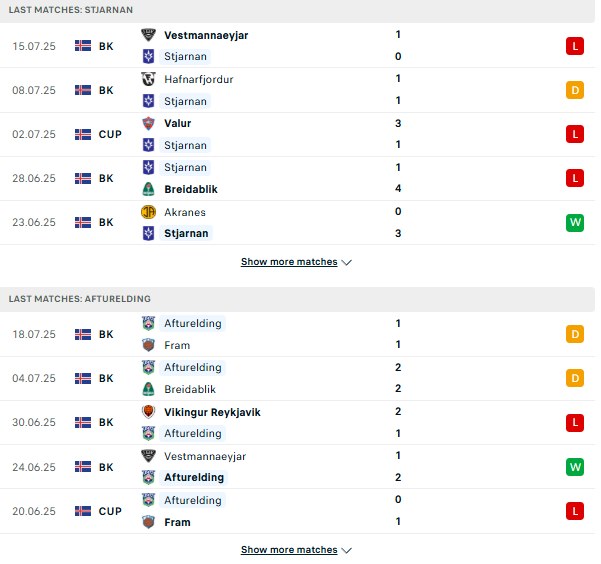The width and height of the screenshot is (601, 564).
Task: Open Afturelding team link in 24.06.25 match
Action: click(x=194, y=477)
